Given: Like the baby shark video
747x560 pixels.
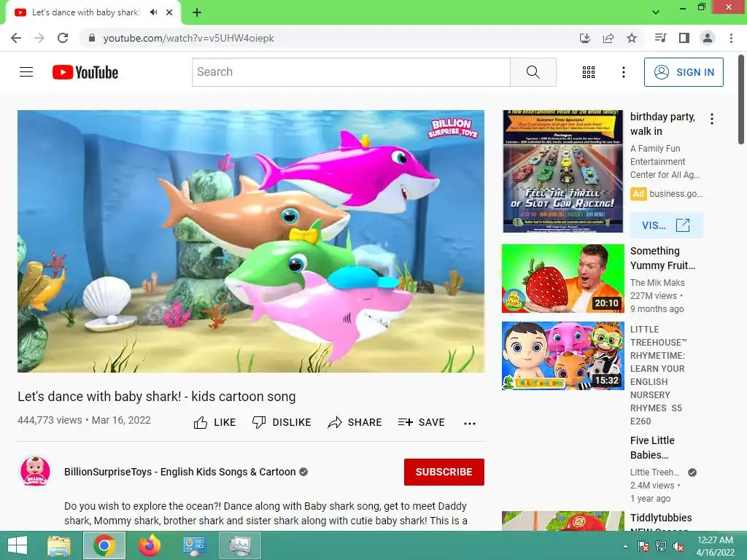Looking at the screenshot, I should 214,422.
